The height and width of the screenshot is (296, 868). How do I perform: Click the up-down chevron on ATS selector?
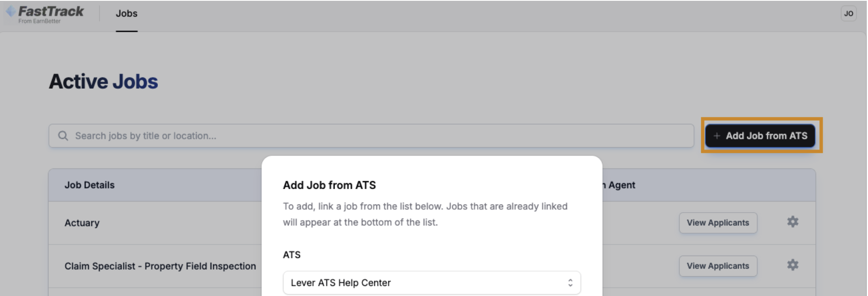click(570, 283)
